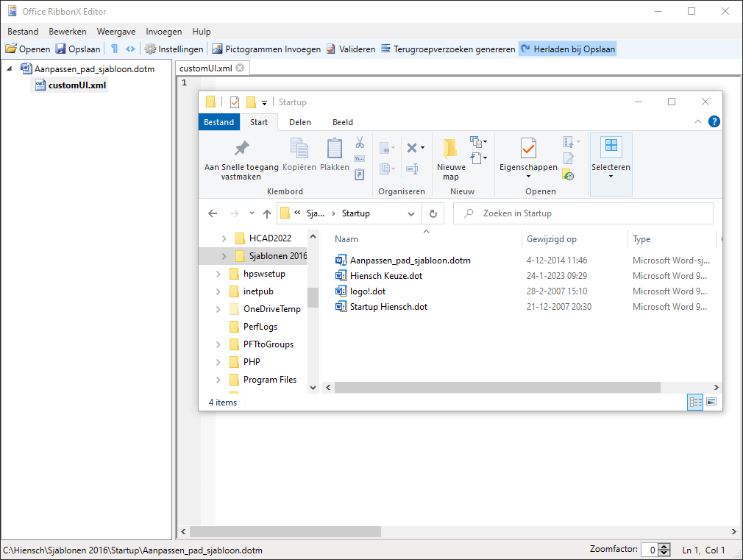
Task: Click the angle brackets XML comment icon
Action: click(130, 49)
